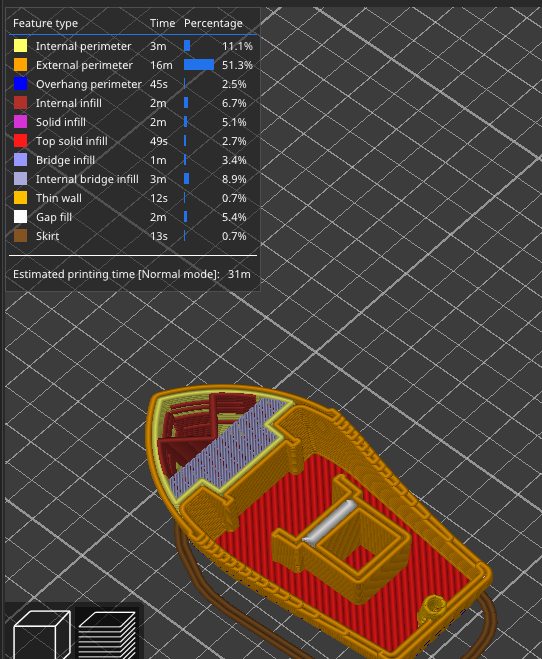Click the Internal bridge infill lavender swatch

click(x=21, y=179)
